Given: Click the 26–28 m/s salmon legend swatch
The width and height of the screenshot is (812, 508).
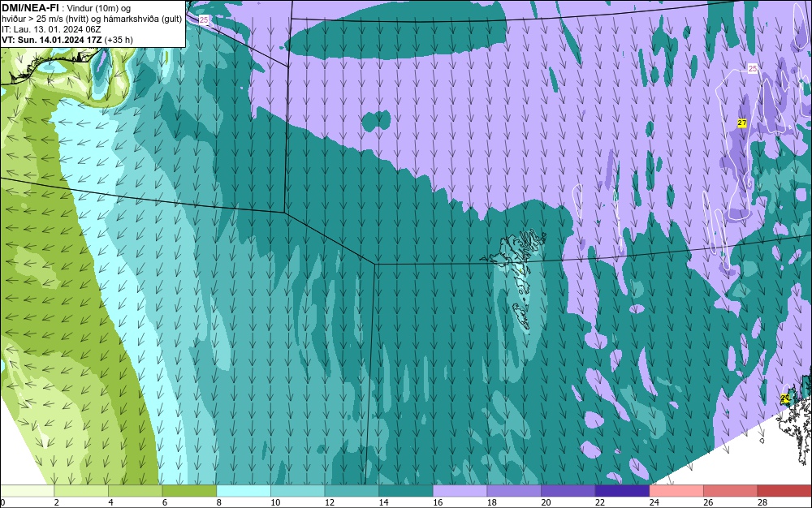Looking at the screenshot, I should (x=730, y=490).
